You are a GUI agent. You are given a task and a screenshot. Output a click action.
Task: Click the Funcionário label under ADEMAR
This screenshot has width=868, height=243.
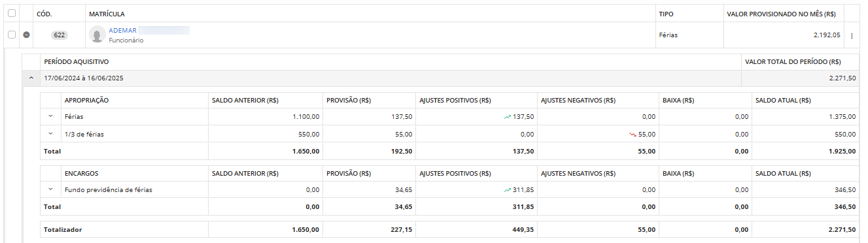[126, 40]
